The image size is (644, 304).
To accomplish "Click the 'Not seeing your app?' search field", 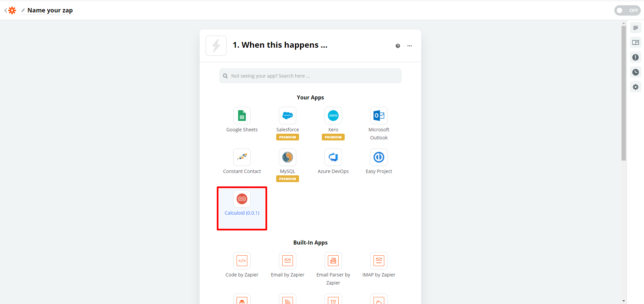I will click(310, 76).
